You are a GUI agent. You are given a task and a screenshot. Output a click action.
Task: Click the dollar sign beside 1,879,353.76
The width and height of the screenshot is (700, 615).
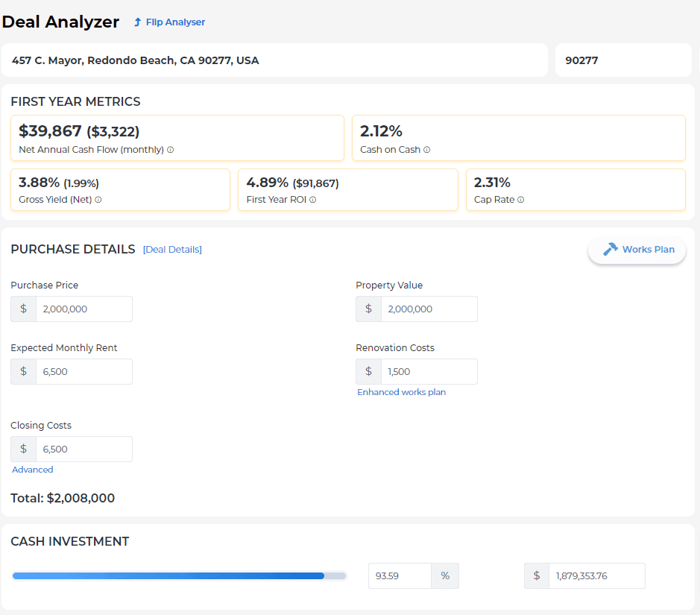point(537,575)
